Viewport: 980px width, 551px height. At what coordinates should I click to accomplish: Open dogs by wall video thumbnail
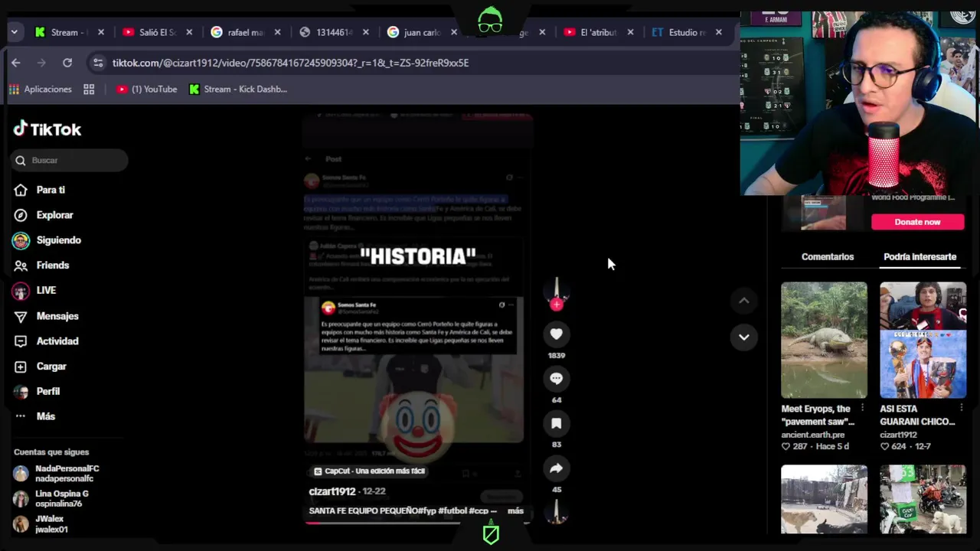pos(824,499)
